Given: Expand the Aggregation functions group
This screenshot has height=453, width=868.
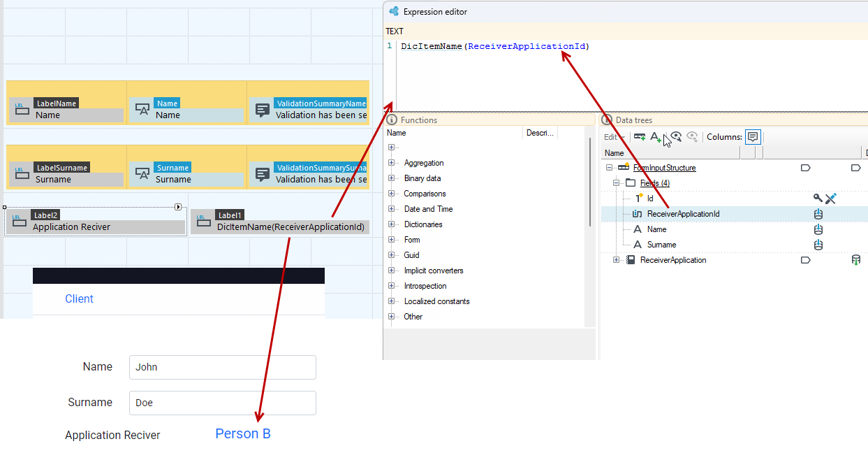Looking at the screenshot, I should coord(391,163).
